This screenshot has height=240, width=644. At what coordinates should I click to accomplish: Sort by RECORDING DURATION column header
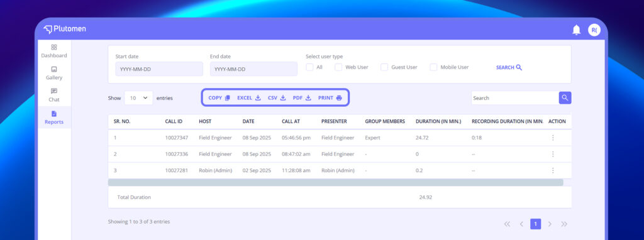pos(508,121)
